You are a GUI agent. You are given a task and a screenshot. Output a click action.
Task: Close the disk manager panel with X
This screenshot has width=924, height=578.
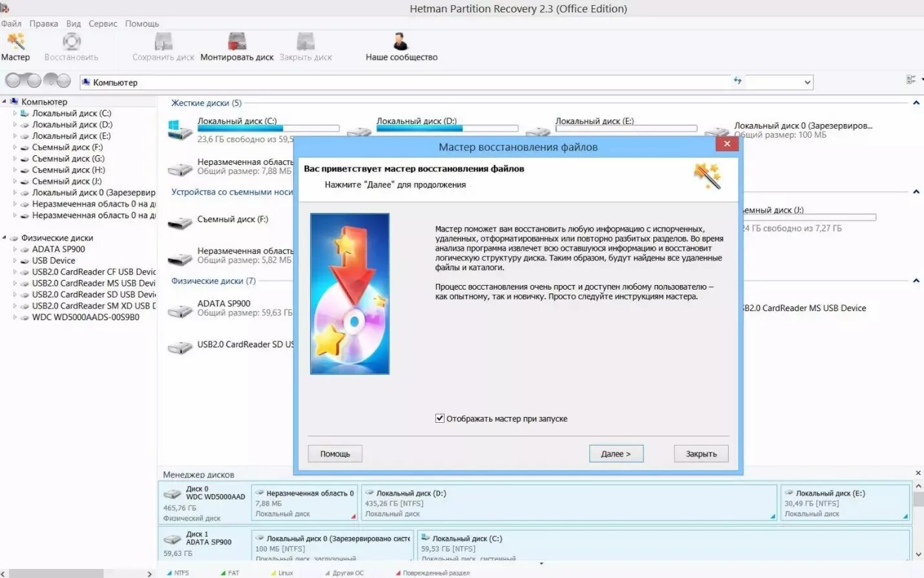point(918,473)
